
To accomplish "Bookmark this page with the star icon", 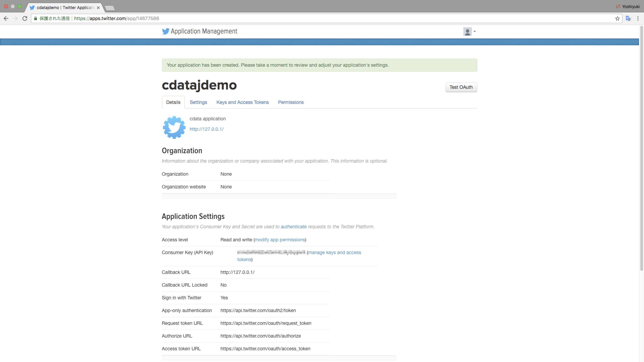I will tap(617, 18).
